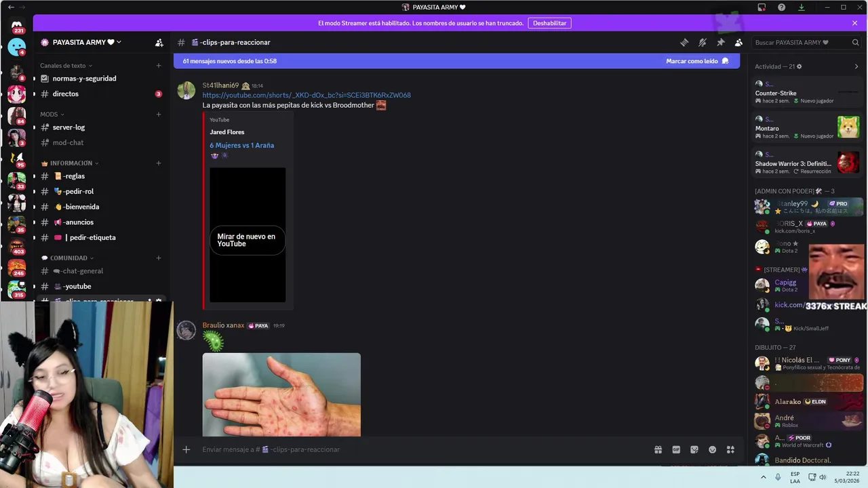Focus the Enviar mensaje input field
The image size is (868, 488).
tap(420, 449)
